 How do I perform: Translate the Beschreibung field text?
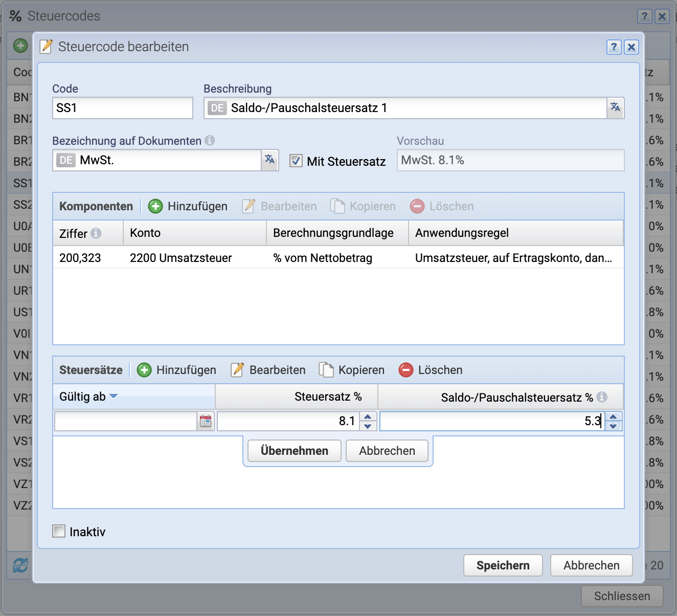click(x=615, y=108)
